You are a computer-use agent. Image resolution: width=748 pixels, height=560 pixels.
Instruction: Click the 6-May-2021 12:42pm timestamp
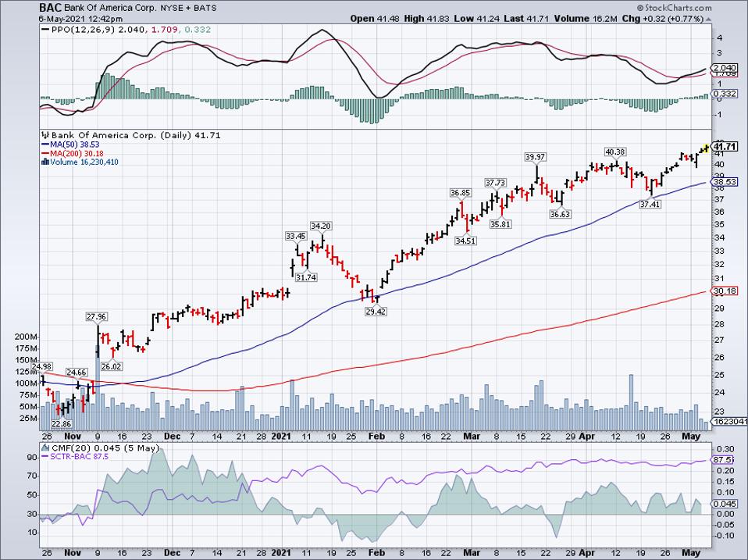[81, 19]
